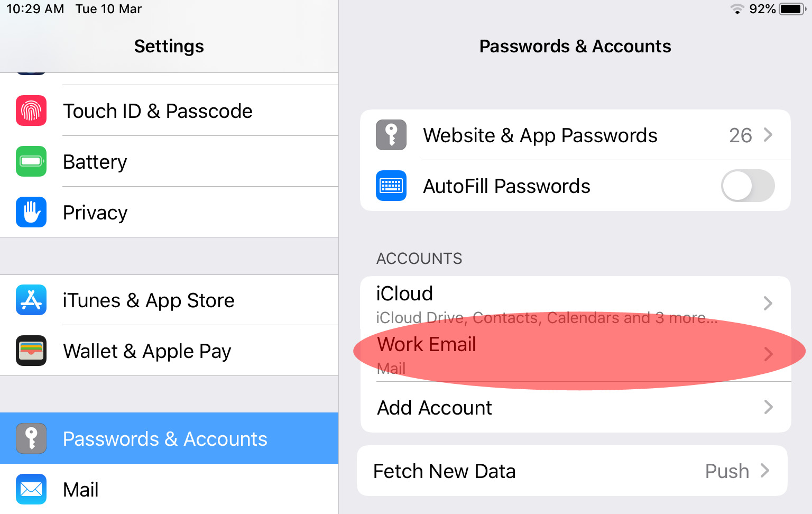
Task: Expand Website & App Passwords via its chevron
Action: [768, 135]
